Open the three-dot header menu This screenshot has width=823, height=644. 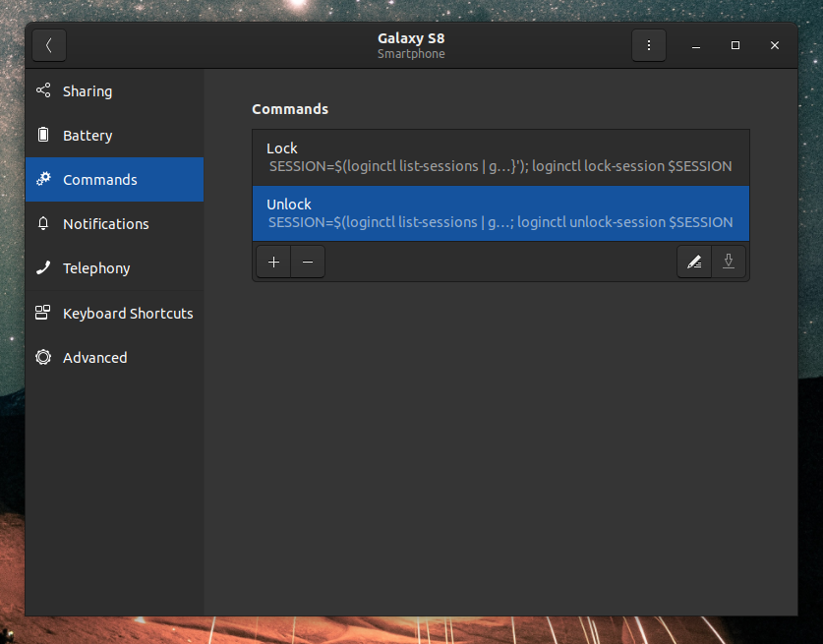(x=649, y=45)
